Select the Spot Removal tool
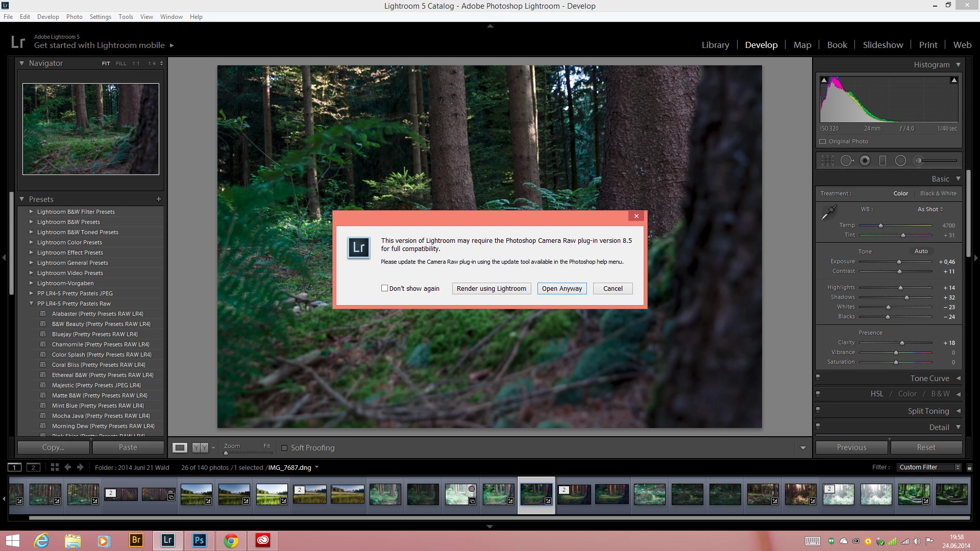Screen dimensions: 980x551 (846, 161)
